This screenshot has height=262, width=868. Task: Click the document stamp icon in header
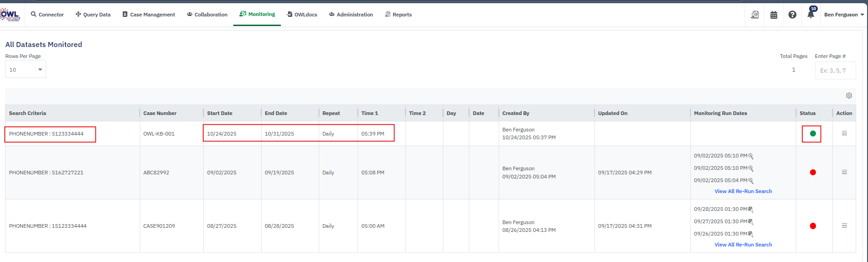(755, 15)
